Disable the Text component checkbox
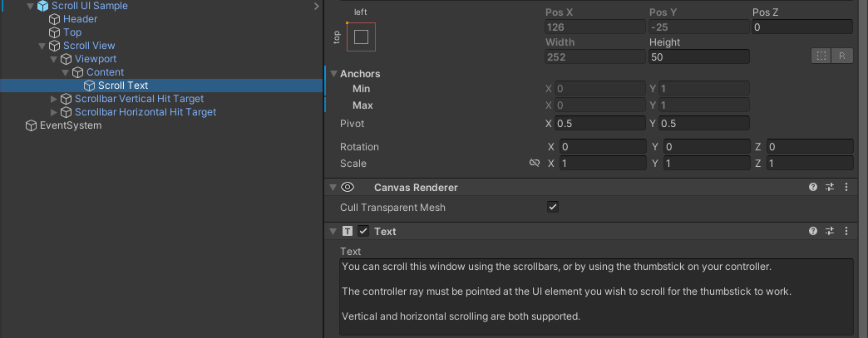This screenshot has width=868, height=338. coord(363,232)
